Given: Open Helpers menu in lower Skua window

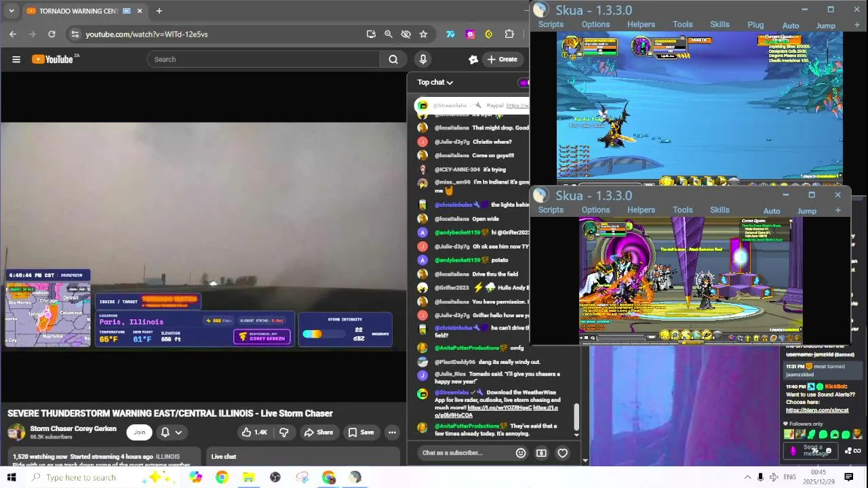Looking at the screenshot, I should click(641, 210).
